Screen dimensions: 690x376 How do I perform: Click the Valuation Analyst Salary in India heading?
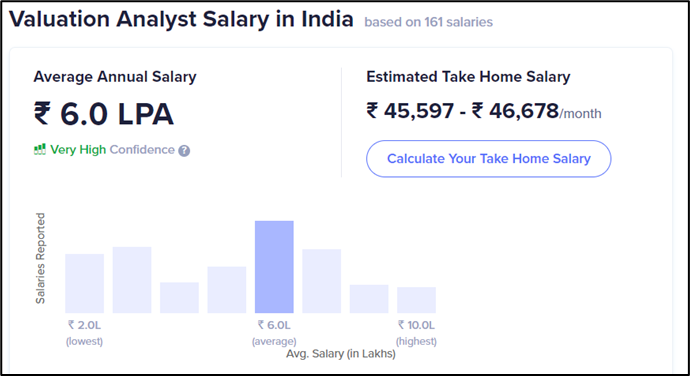pos(181,19)
